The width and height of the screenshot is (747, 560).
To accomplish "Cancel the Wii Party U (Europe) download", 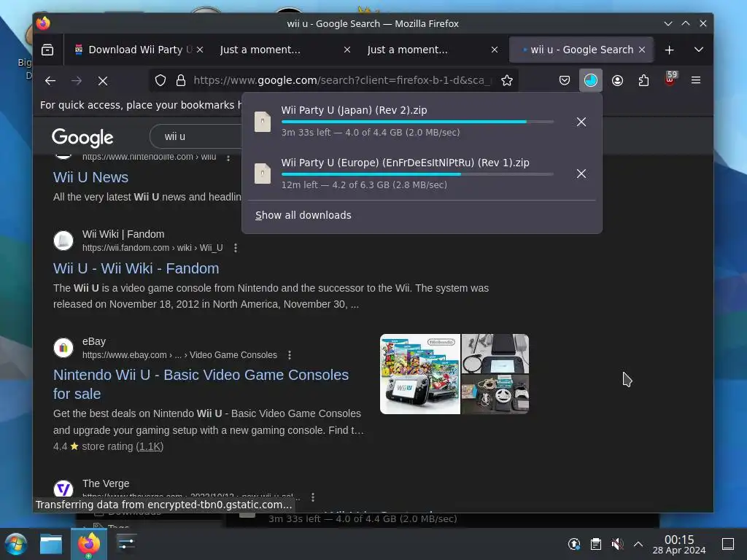I will pyautogui.click(x=581, y=174).
